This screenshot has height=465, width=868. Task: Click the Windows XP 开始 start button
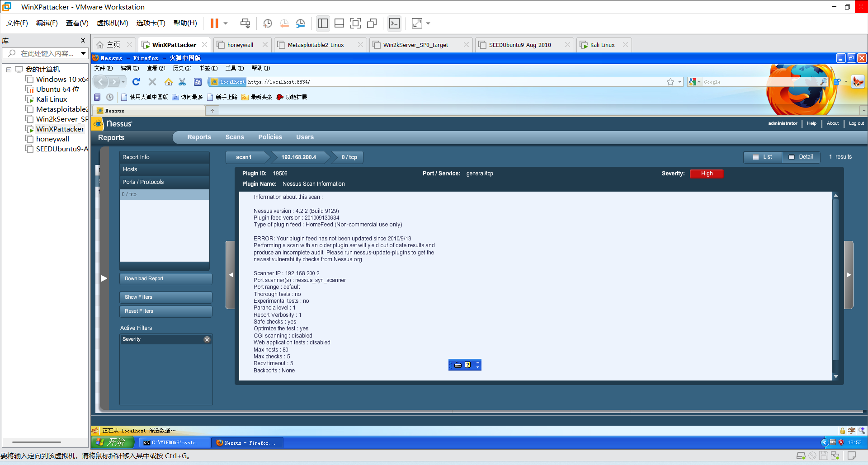113,442
